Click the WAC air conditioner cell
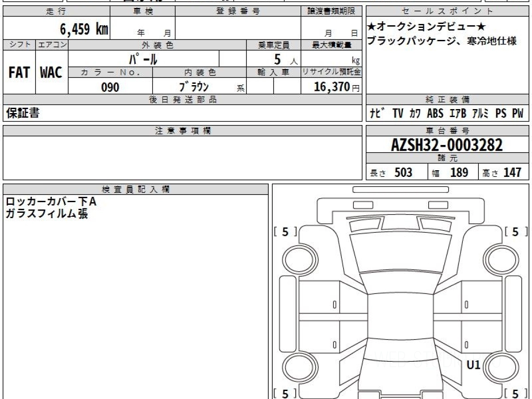This screenshot has height=399, width=532. click(x=51, y=72)
